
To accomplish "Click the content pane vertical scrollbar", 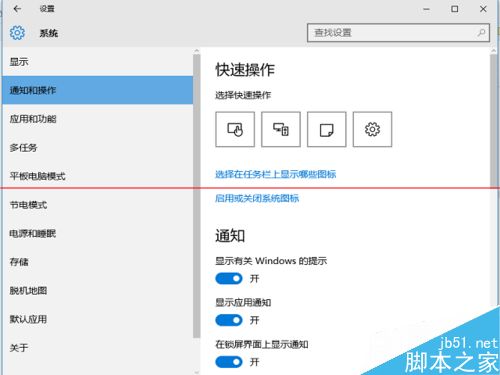I will [x=494, y=120].
